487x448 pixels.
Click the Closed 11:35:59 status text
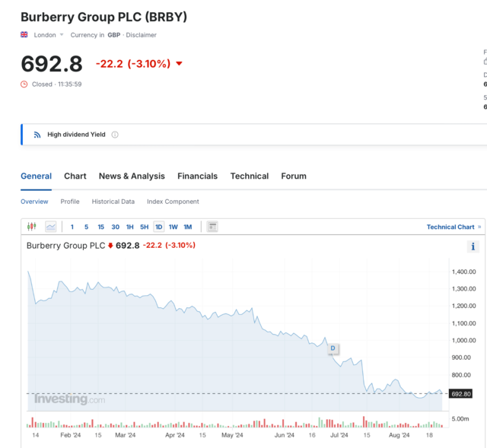point(57,84)
